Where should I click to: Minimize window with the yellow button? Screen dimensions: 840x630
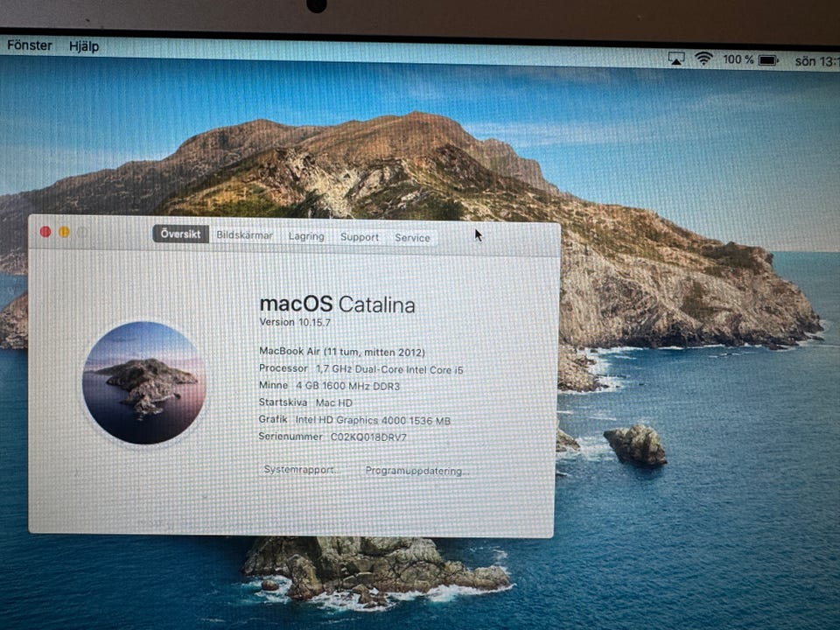tap(65, 232)
